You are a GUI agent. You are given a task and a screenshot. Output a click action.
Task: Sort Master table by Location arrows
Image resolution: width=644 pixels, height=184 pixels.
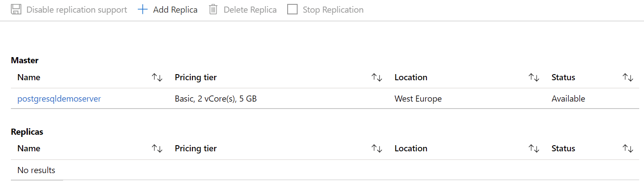click(534, 77)
